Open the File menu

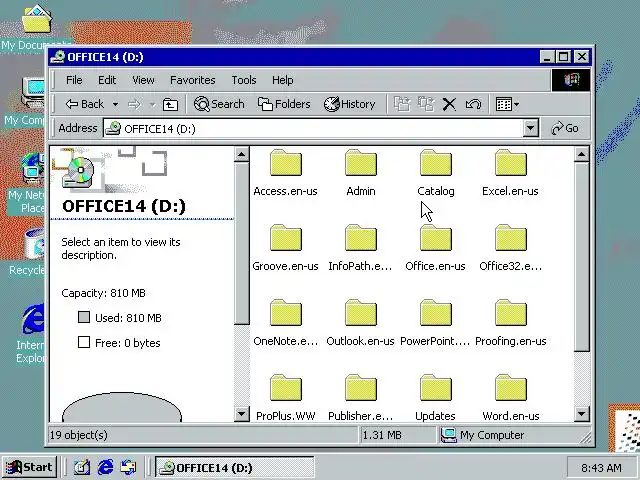point(74,80)
